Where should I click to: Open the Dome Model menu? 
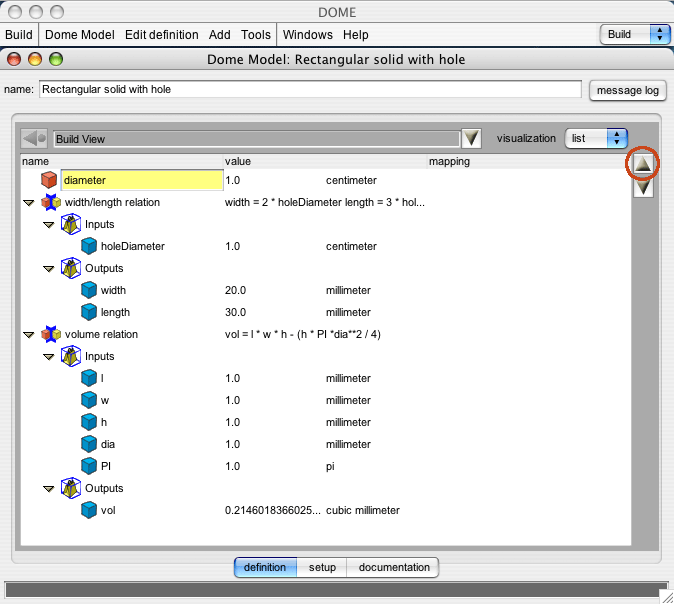click(x=80, y=34)
